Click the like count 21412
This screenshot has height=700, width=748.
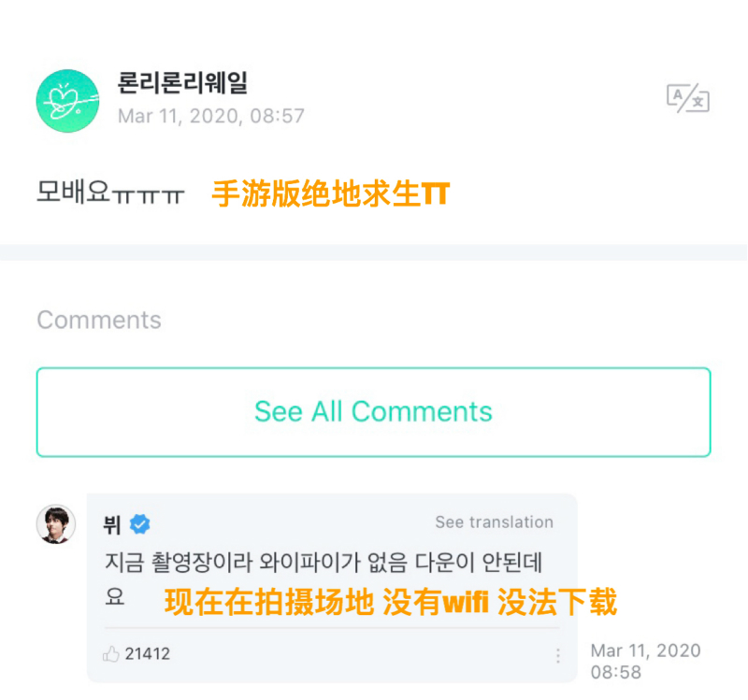pos(148,654)
